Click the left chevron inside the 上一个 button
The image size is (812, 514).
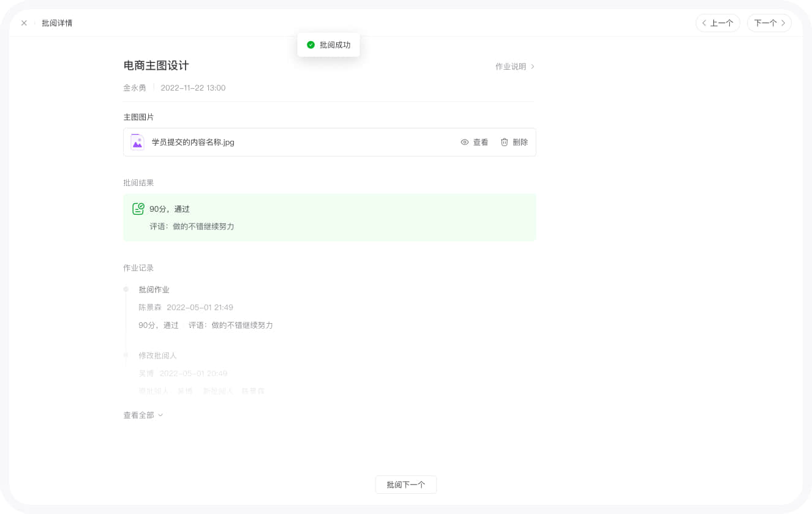tap(704, 23)
